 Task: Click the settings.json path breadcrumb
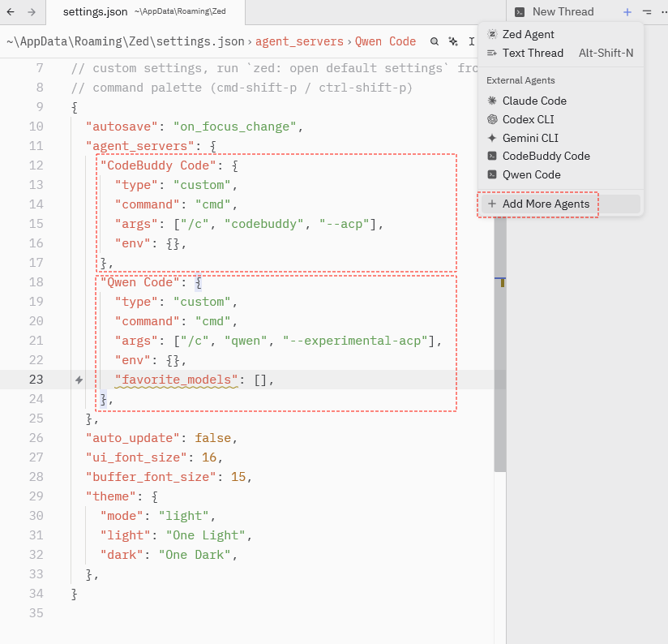[x=125, y=41]
